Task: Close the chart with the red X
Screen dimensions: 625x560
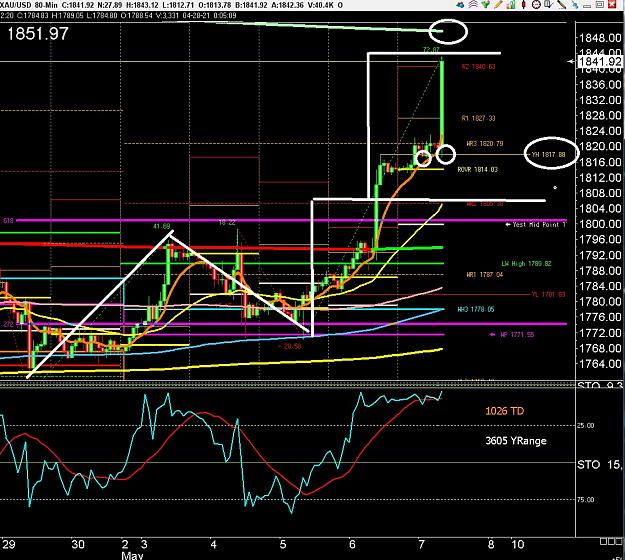Action: (612, 5)
